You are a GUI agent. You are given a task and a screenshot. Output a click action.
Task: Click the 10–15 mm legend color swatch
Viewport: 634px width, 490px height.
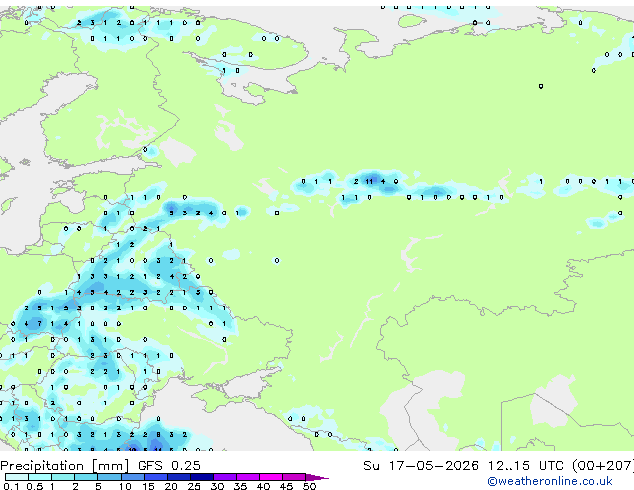[x=133, y=477]
